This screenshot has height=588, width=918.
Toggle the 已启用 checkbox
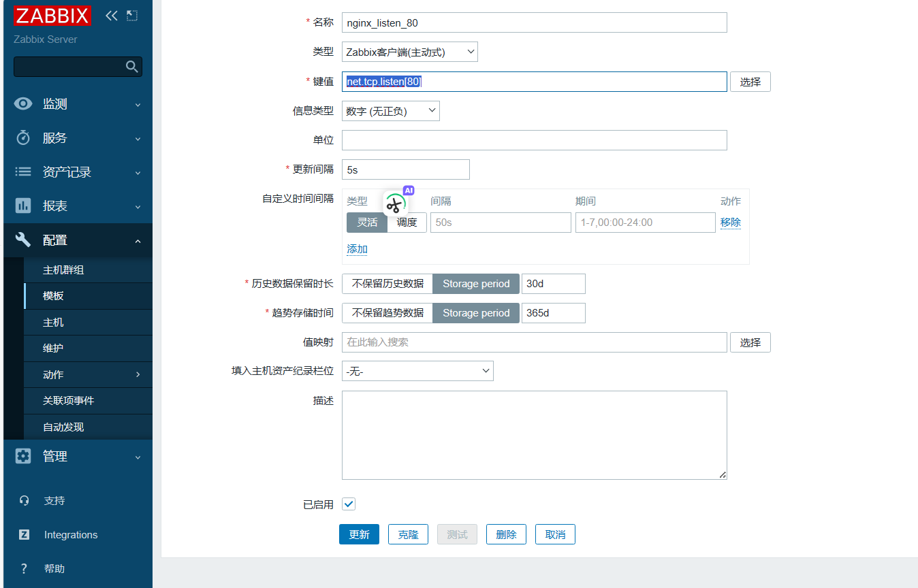pyautogui.click(x=349, y=504)
